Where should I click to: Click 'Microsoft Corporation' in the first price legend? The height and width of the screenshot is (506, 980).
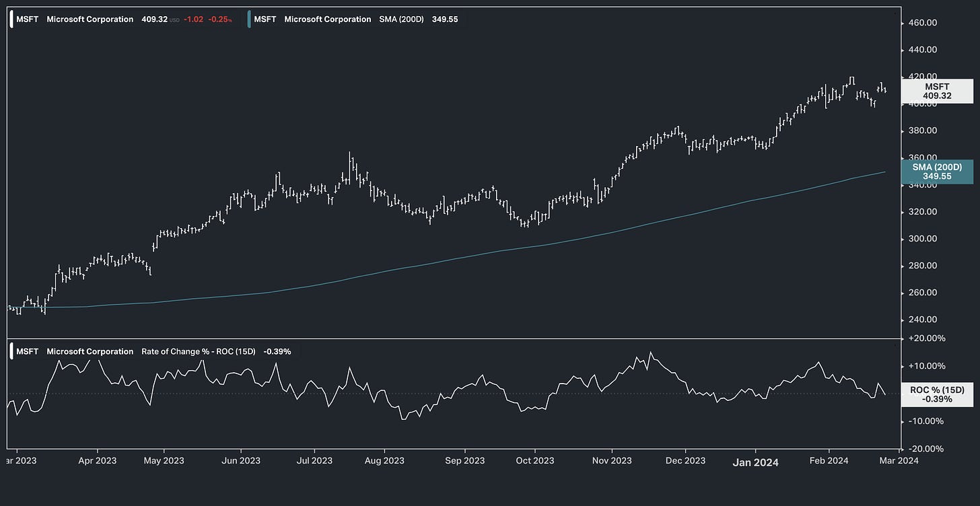pyautogui.click(x=90, y=20)
